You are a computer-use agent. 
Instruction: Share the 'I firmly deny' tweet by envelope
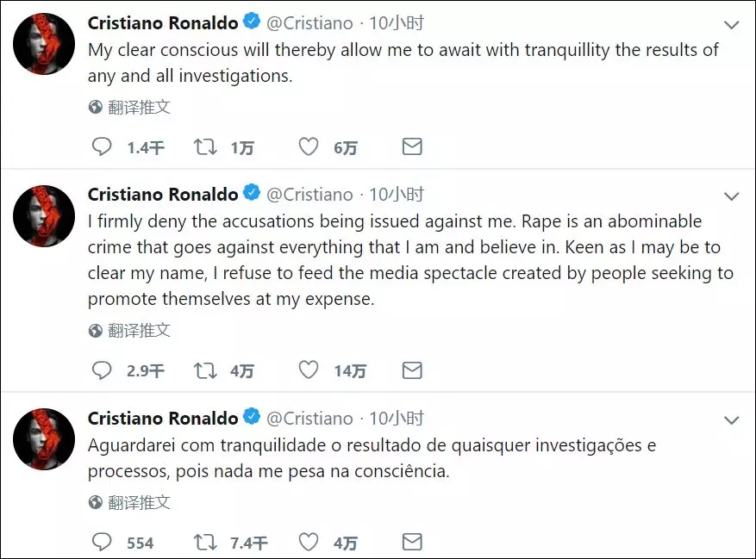(412, 370)
